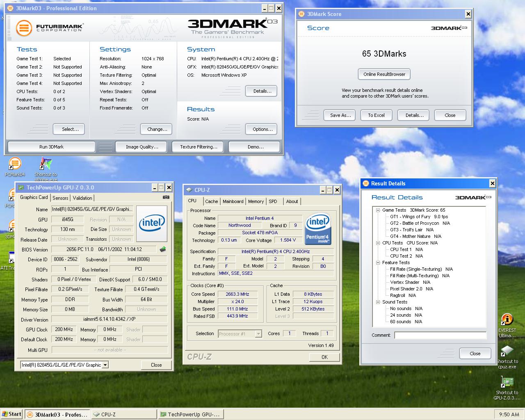Open the SPD tab in CPU-Z
Viewport: 525px width, 420px height.
tap(273, 201)
